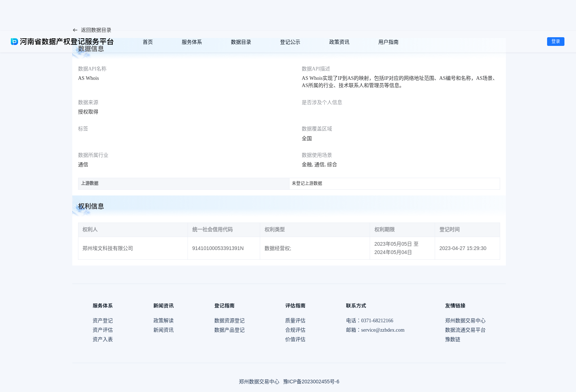Click 郑州数据交易中心 in the copyright line
The image size is (576, 392).
pyautogui.click(x=259, y=382)
